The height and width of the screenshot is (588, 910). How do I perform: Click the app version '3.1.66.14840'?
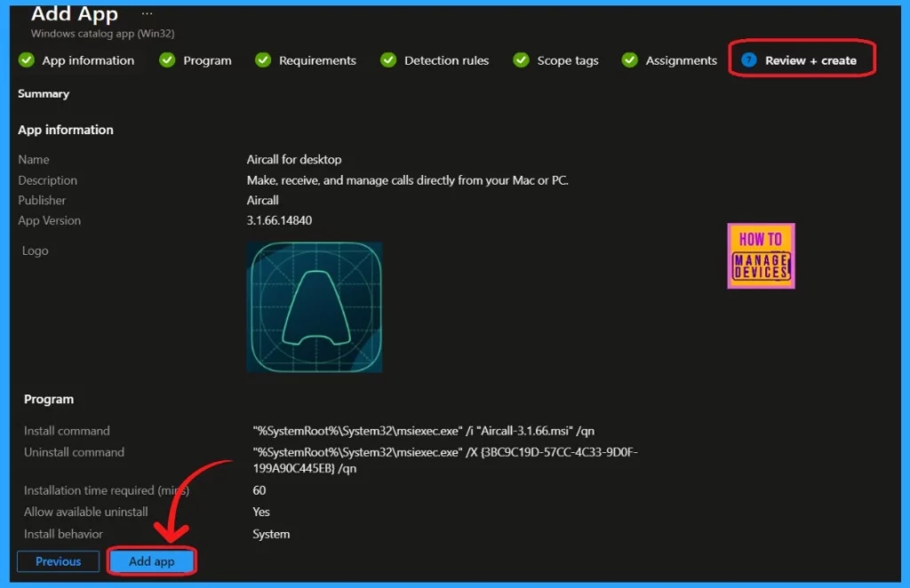pyautogui.click(x=279, y=220)
